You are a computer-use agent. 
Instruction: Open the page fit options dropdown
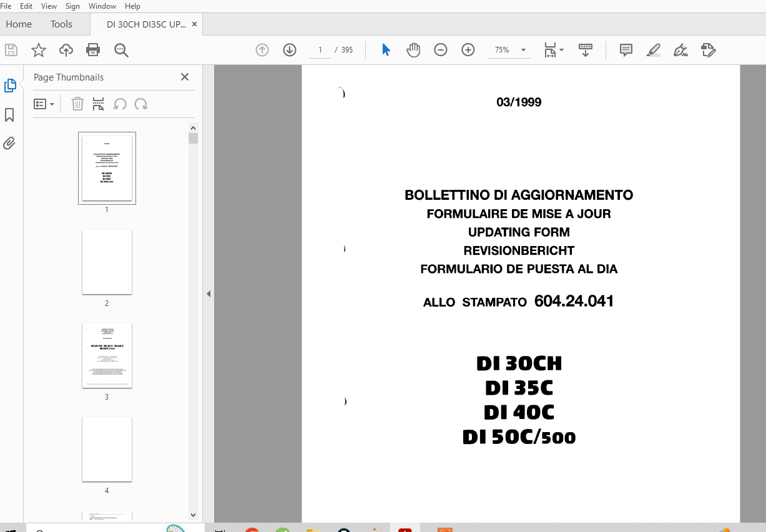(x=554, y=50)
